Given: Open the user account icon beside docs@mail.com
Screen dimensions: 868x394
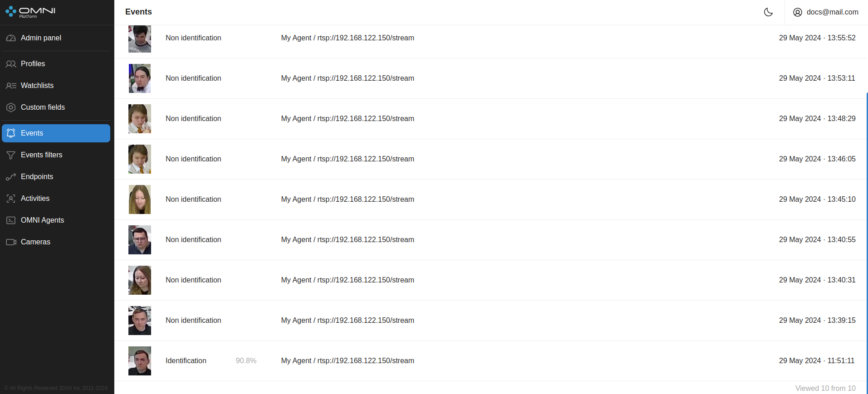Looking at the screenshot, I should [x=797, y=12].
